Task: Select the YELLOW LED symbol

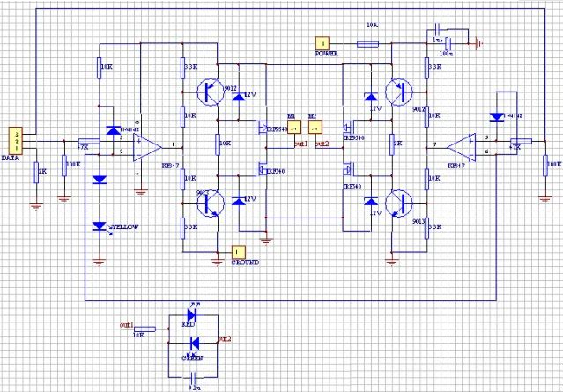Action: [x=99, y=226]
